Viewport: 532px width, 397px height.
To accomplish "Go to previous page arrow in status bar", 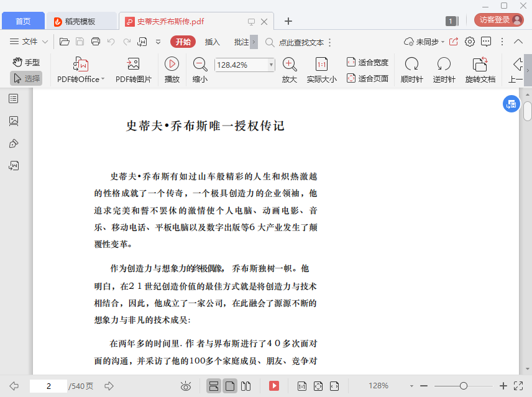I will (14, 386).
